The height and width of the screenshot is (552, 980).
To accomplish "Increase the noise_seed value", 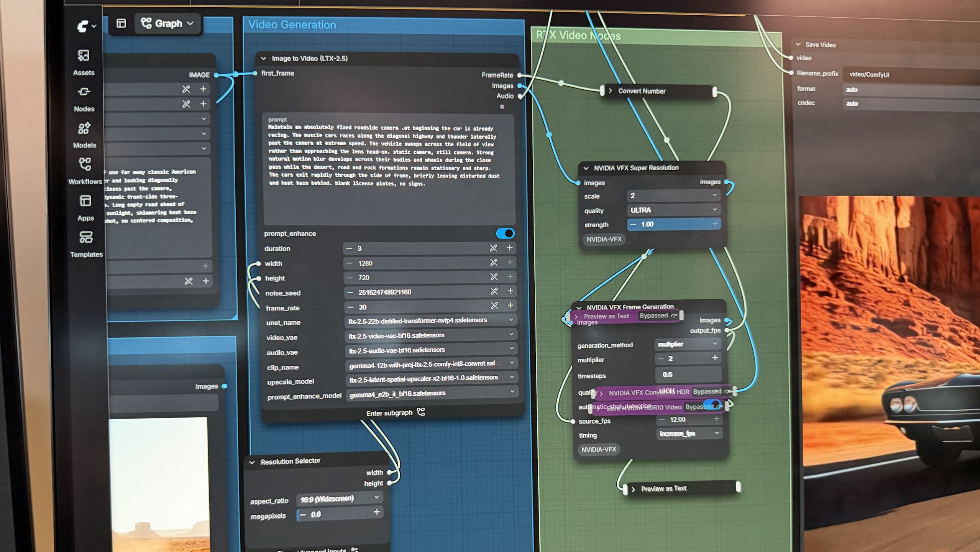I will point(511,291).
